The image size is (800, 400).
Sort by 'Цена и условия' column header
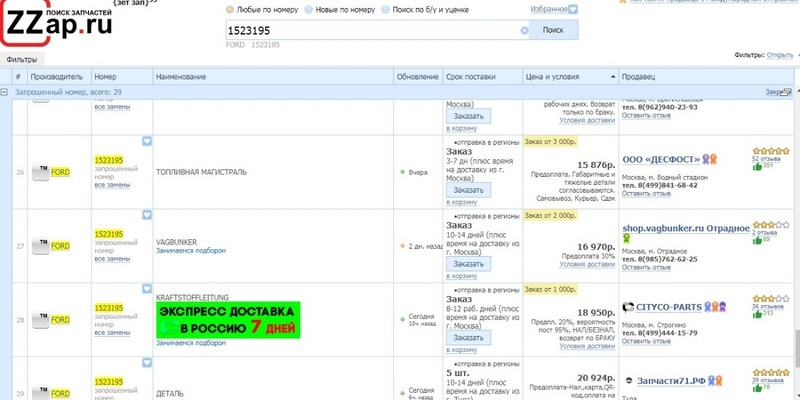pos(567,77)
